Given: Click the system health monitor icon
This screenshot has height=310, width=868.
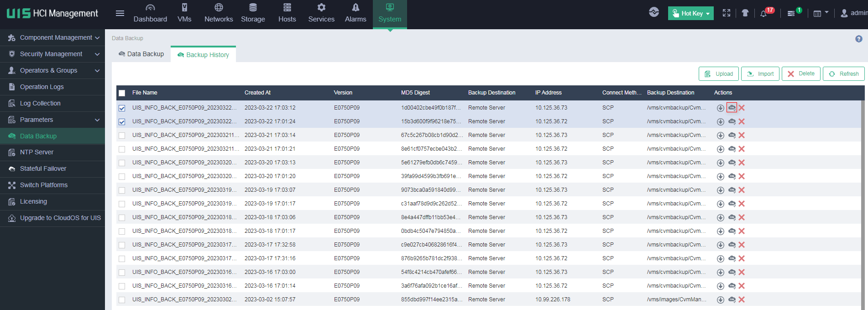Looking at the screenshot, I should point(654,12).
